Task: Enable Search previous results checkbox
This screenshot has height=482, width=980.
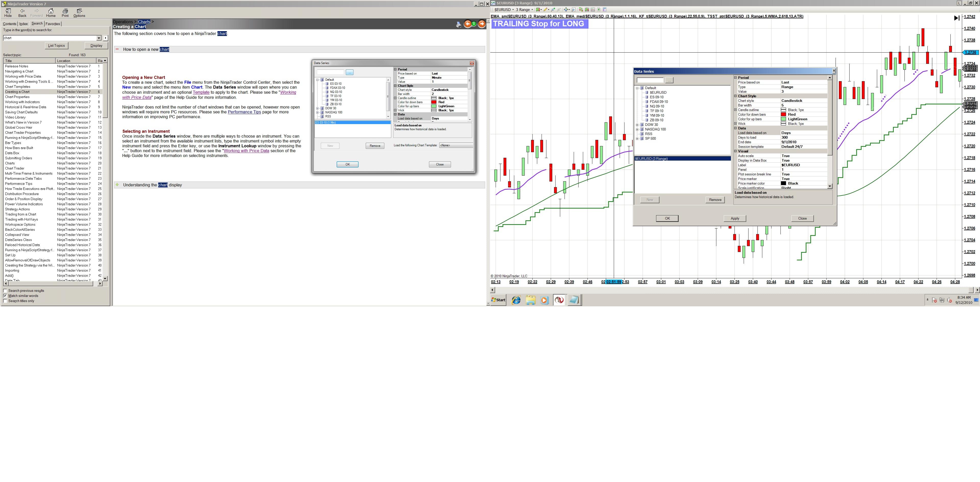Action: coord(5,291)
